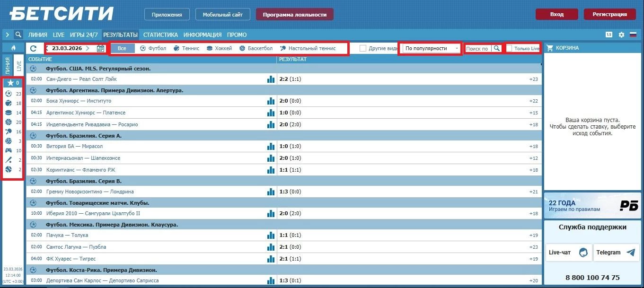Image resolution: width=644 pixels, height=288 pixels.
Task: Open statistics for Витория БА — Мирасол
Action: (271, 146)
